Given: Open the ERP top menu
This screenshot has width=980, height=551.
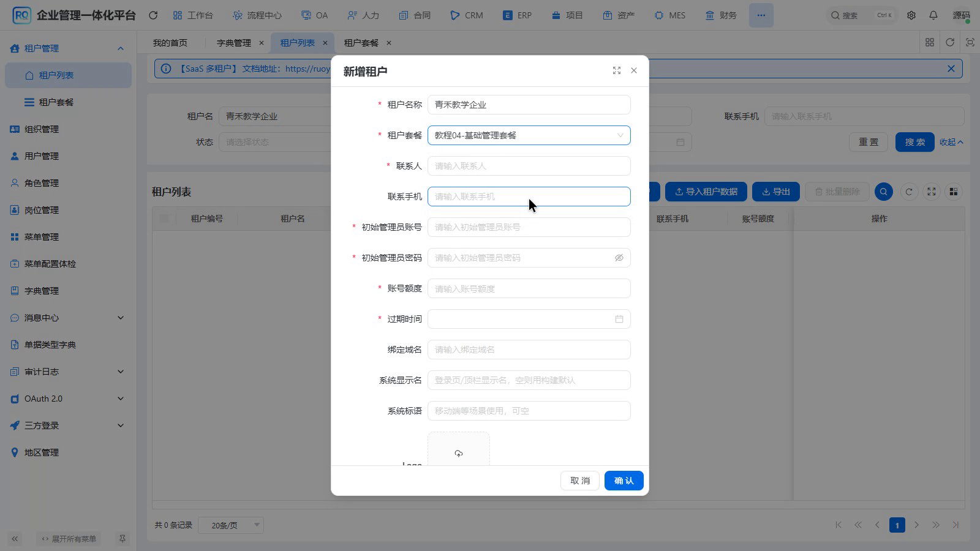Looking at the screenshot, I should 518,15.
